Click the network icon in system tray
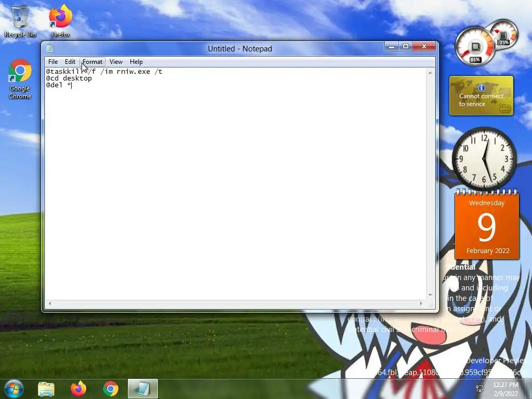This screenshot has height=399, width=532. [480, 389]
